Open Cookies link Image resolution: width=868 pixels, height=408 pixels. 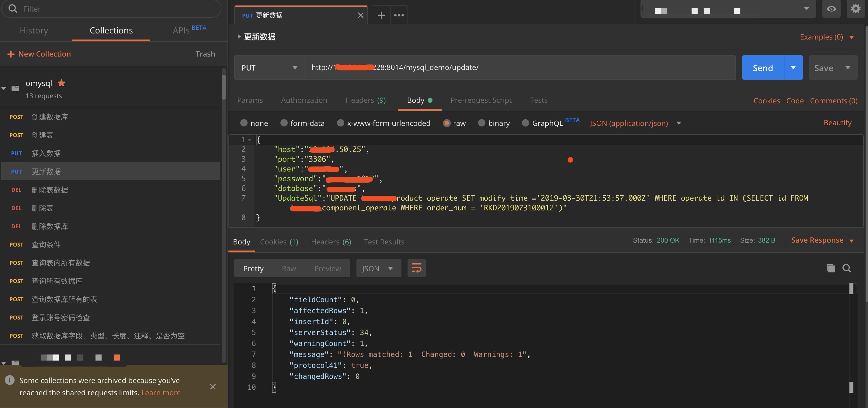click(767, 100)
